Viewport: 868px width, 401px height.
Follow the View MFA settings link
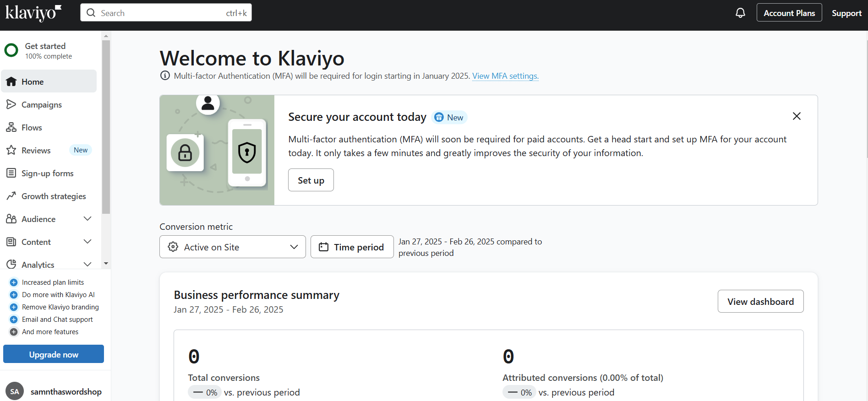click(x=505, y=76)
